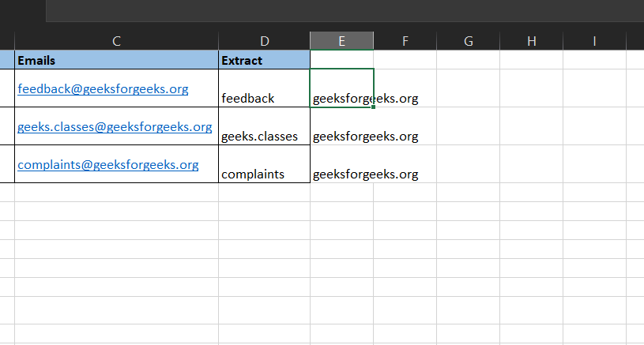644x345 pixels.
Task: Select column I header
Action: [594, 41]
